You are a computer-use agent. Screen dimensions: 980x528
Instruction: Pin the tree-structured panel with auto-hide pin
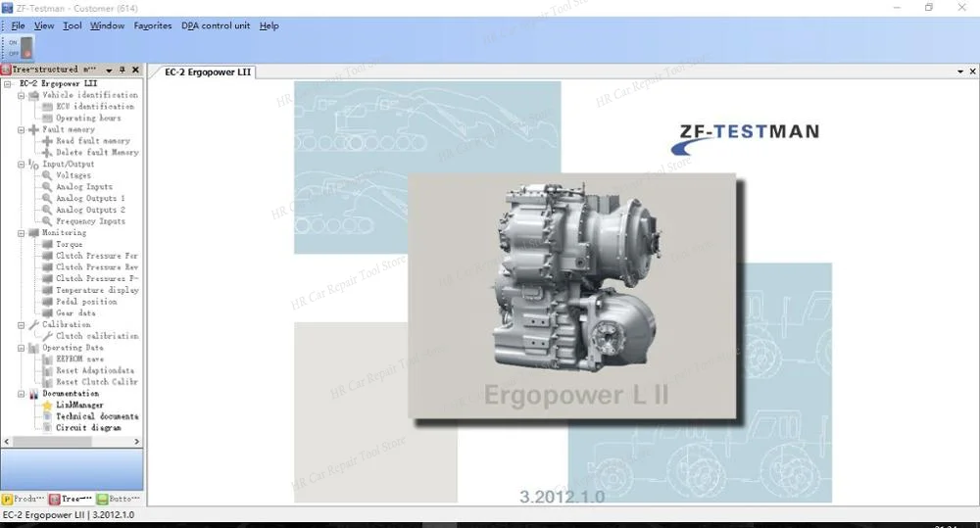pyautogui.click(x=122, y=70)
